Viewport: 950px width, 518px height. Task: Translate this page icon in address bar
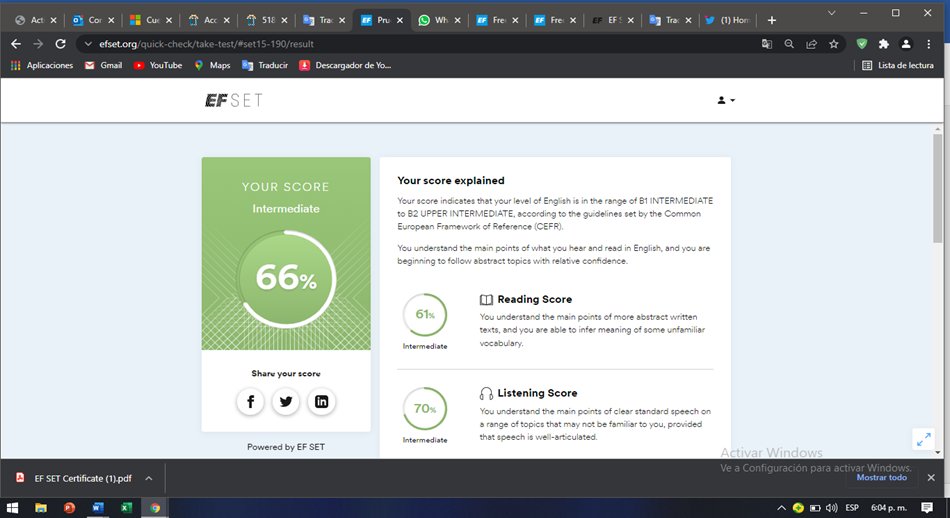766,44
